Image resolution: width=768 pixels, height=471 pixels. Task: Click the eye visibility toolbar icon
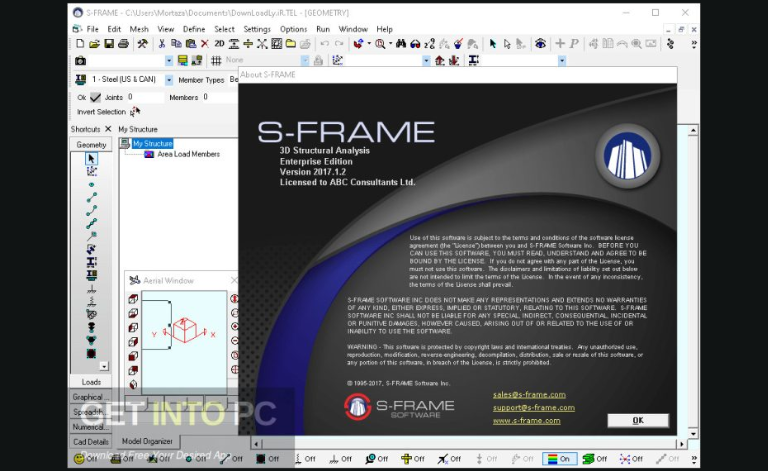[541, 44]
